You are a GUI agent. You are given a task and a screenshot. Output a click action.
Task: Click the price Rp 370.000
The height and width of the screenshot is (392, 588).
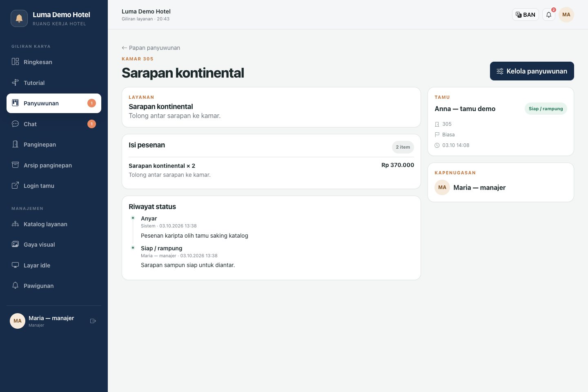[398, 165]
